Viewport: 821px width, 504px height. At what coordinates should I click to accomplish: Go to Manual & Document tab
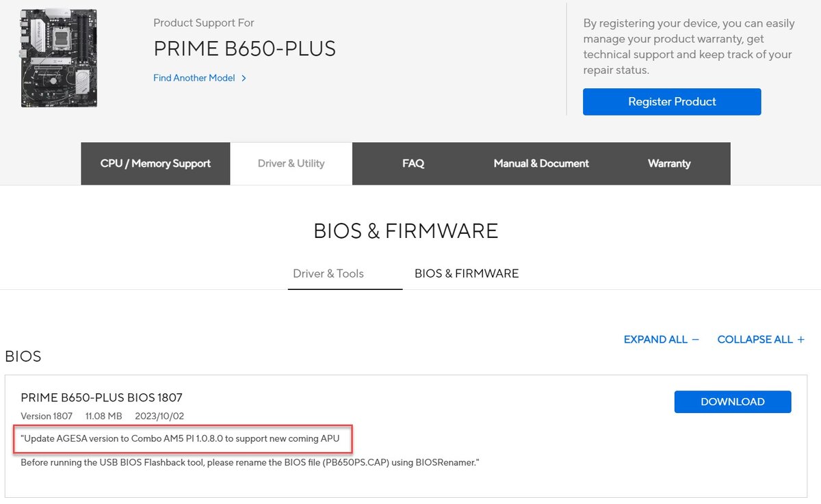(541, 163)
